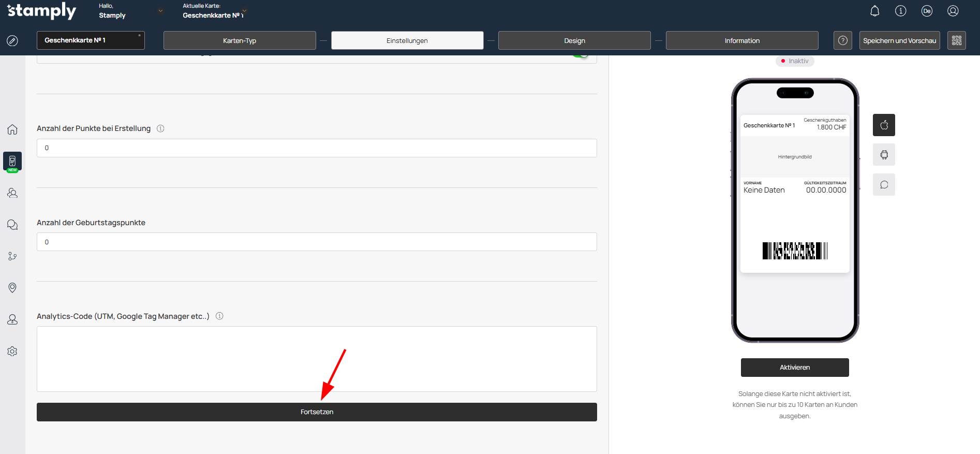Click the QR code icon button
The height and width of the screenshot is (454, 980).
click(x=956, y=40)
